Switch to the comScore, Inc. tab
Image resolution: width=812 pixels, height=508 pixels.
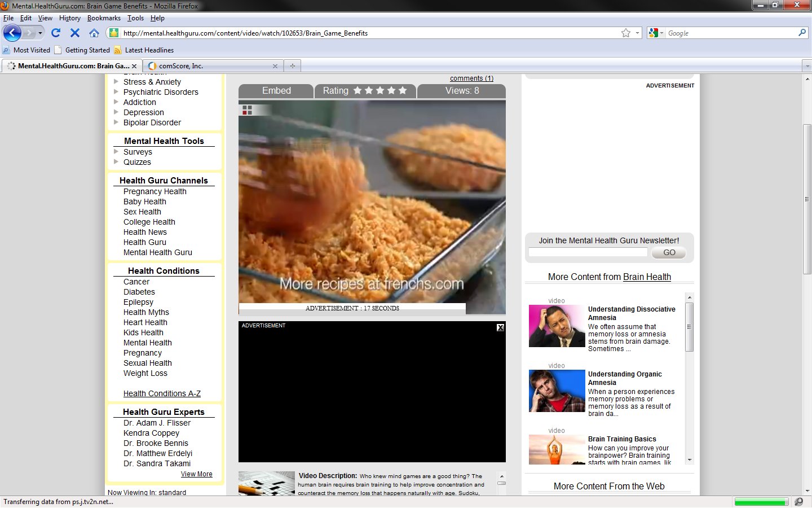(x=213, y=66)
